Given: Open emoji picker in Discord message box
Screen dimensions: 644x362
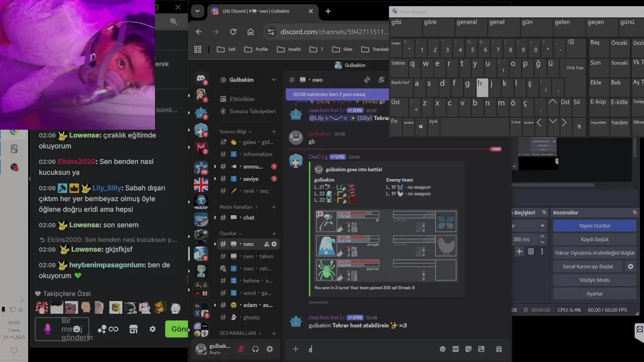Looking at the screenshot, I should click(443, 349).
